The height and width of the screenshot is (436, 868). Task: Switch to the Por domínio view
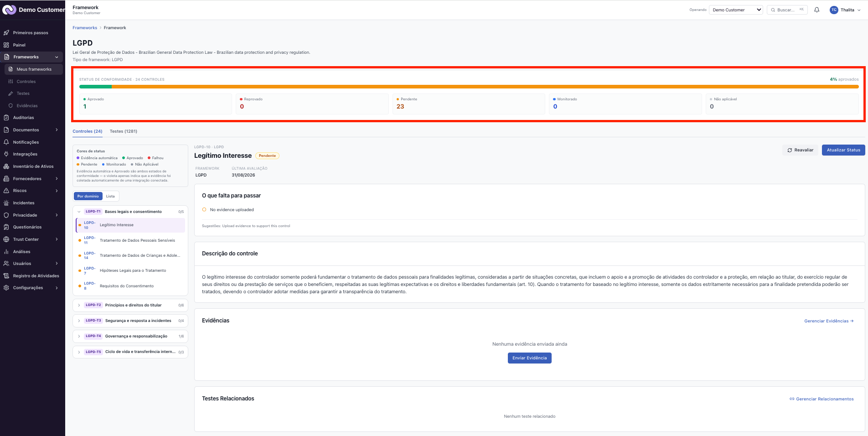(x=88, y=196)
